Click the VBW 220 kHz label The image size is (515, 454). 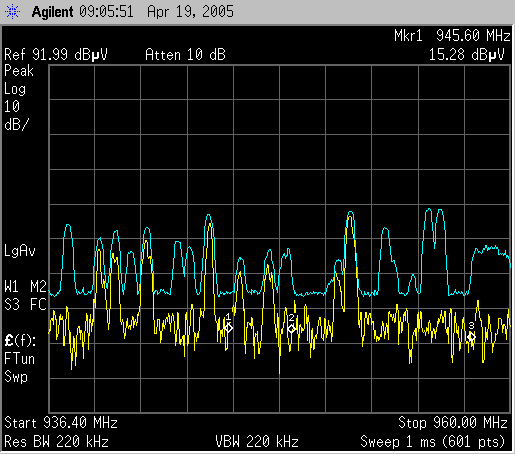[257, 442]
